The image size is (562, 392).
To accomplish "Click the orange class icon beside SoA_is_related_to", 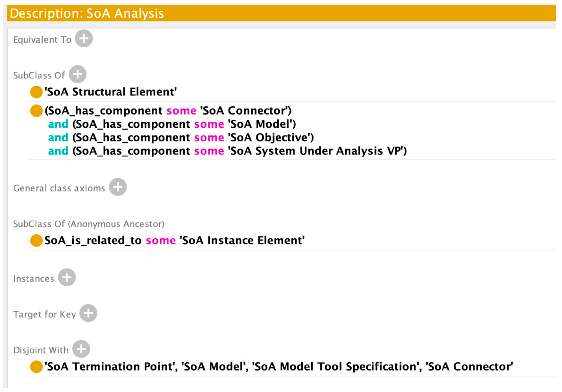I will tap(36, 241).
